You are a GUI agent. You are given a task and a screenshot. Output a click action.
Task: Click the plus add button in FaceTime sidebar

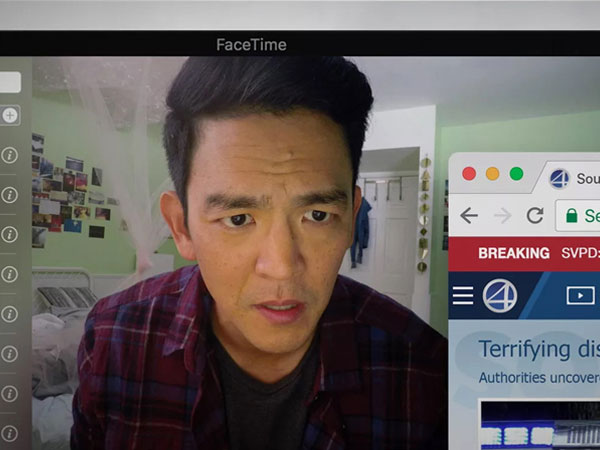(10, 115)
